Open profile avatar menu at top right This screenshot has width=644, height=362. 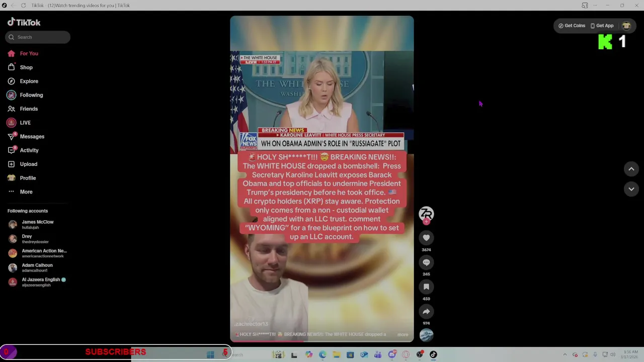pos(626,26)
